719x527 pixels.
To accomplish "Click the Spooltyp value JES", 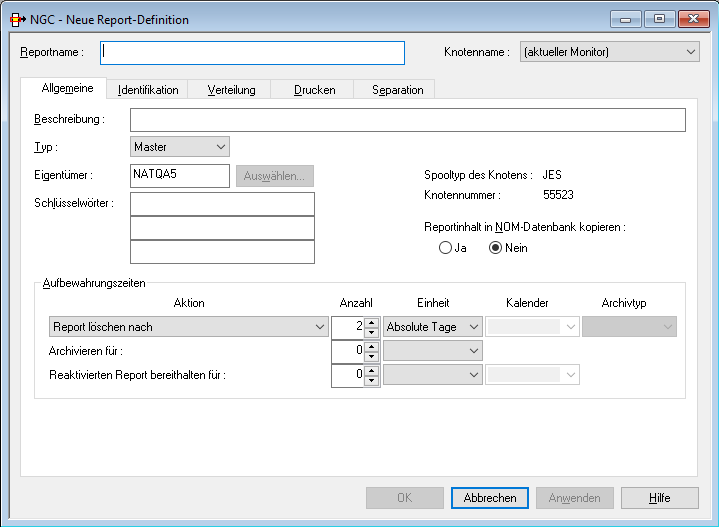I will pyautogui.click(x=552, y=175).
